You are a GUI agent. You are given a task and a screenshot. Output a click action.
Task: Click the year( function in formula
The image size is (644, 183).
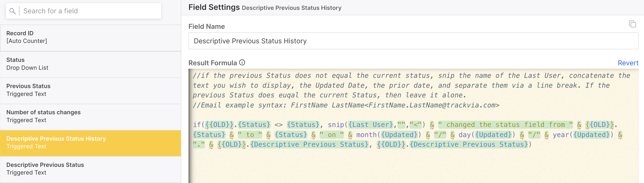tap(563, 135)
